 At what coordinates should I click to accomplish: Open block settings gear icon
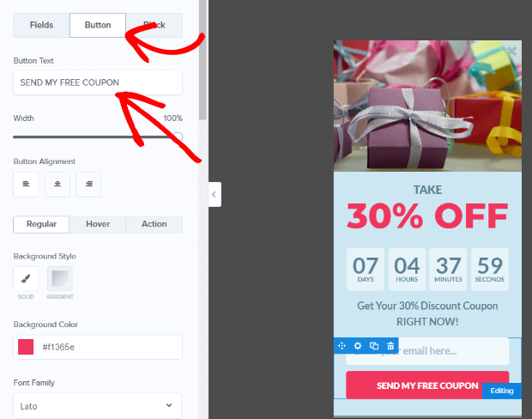[358, 346]
